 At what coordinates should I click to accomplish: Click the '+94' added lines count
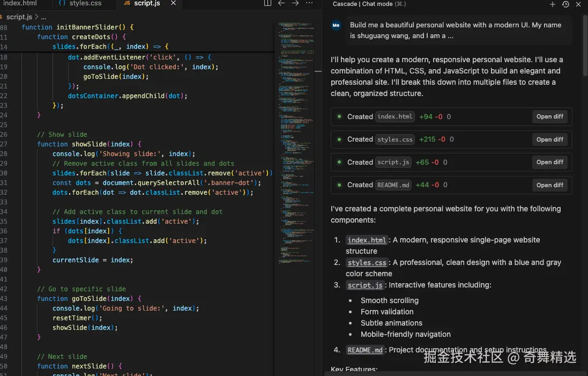426,117
